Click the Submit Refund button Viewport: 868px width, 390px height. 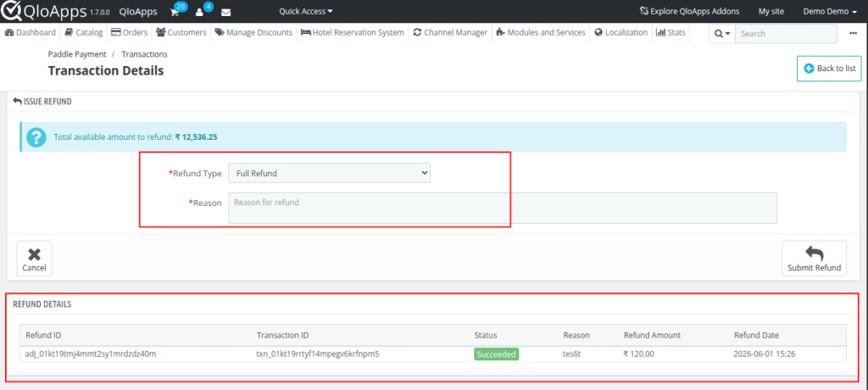[815, 259]
